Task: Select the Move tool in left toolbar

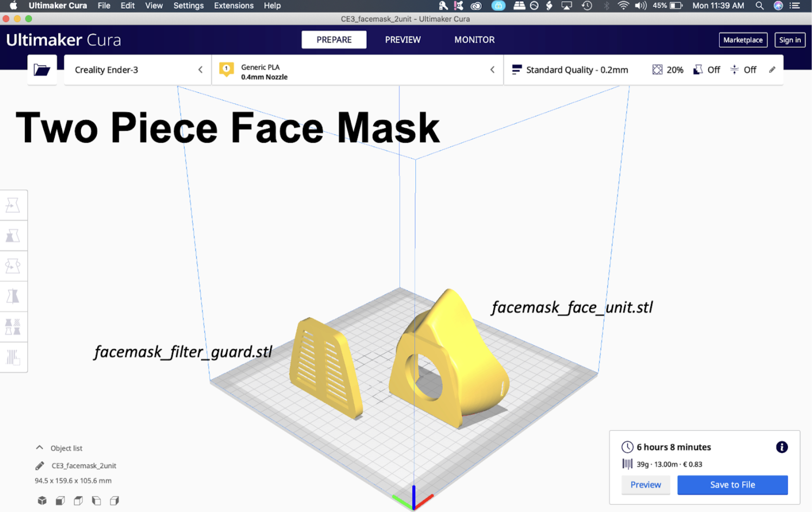Action: (13, 205)
